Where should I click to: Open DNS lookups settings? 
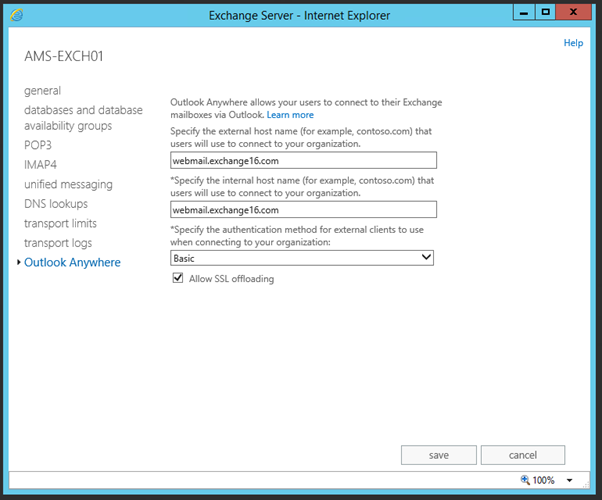coord(56,204)
